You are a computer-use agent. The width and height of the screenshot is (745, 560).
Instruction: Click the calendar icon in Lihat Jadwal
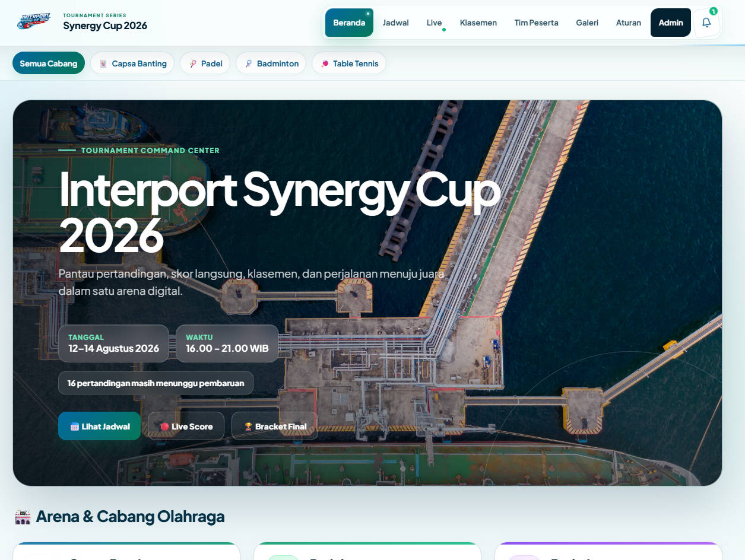pyautogui.click(x=75, y=427)
